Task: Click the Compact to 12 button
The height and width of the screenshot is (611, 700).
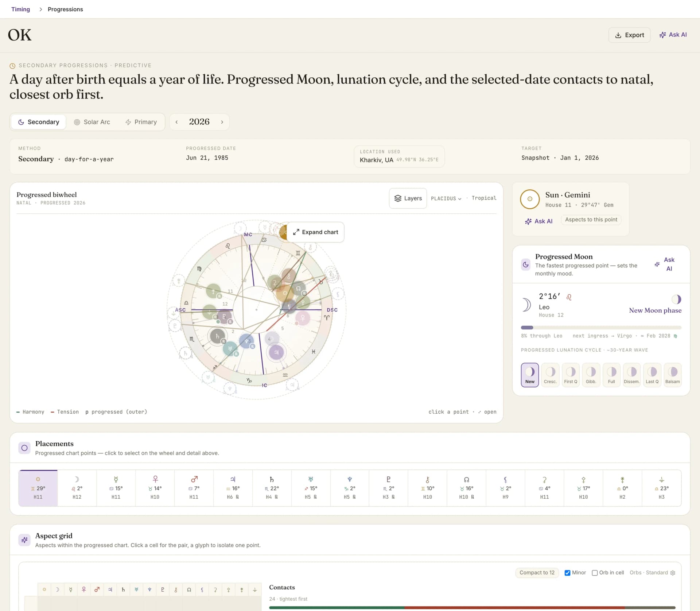Action: pos(537,573)
